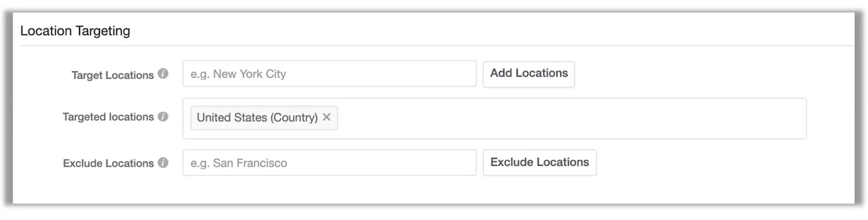Click the Targeted locations field label
Image resolution: width=868 pixels, height=220 pixels.
click(x=108, y=117)
